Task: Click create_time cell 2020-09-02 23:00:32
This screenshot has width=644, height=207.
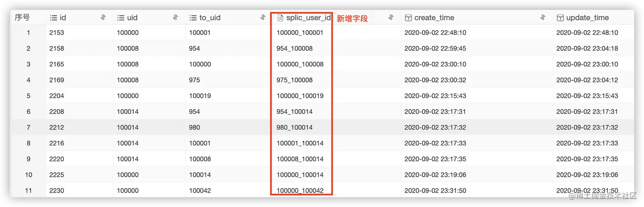Action: coord(435,80)
